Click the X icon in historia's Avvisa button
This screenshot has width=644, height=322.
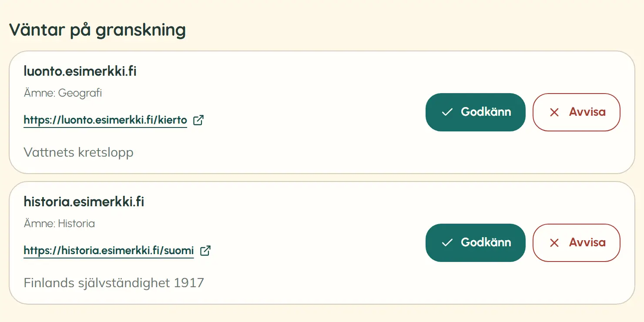[554, 243]
